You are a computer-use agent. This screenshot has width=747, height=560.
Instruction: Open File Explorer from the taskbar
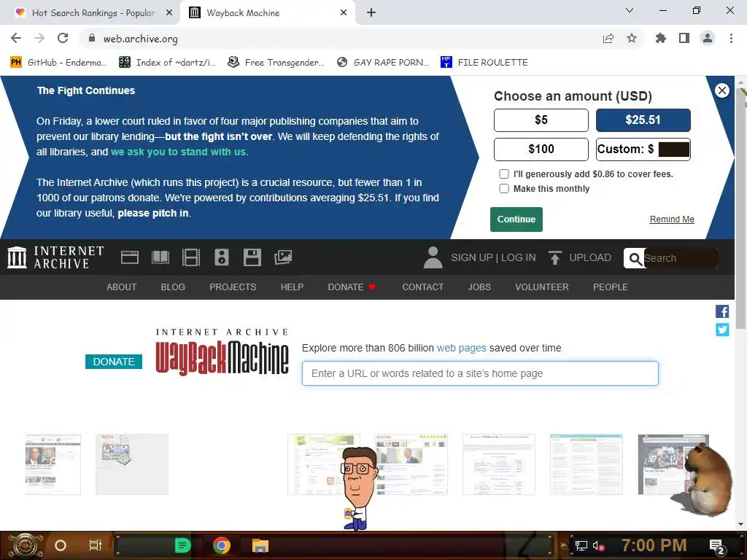point(260,545)
